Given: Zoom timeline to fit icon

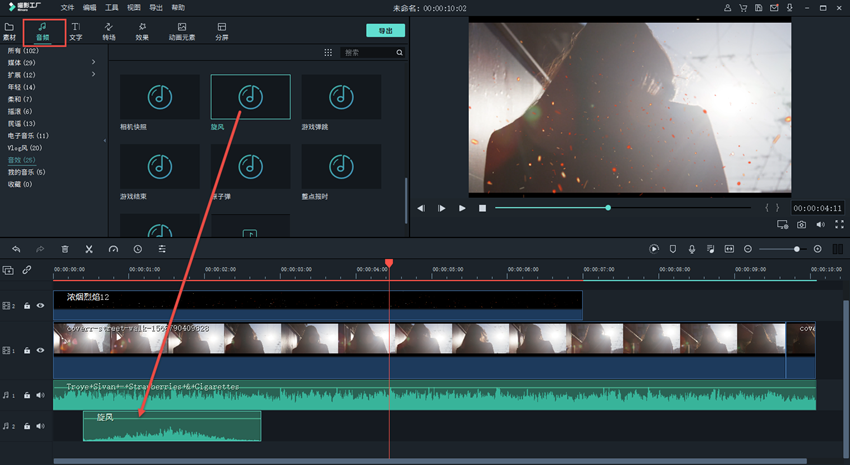Looking at the screenshot, I should point(729,249).
